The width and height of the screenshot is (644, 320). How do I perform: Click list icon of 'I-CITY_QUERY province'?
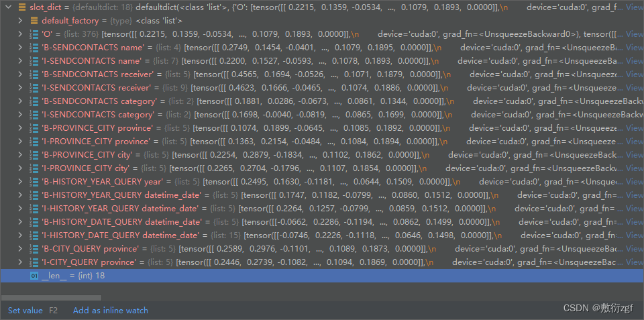34,262
